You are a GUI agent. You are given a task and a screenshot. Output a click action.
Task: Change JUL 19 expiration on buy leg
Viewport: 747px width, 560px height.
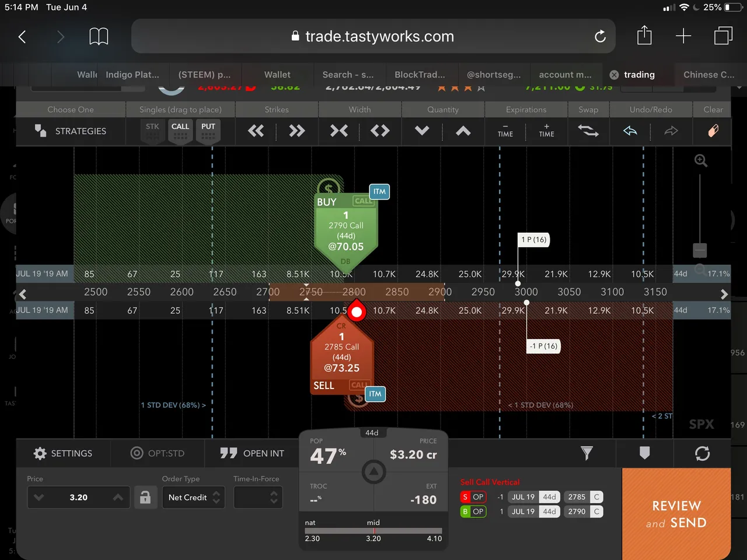tap(523, 512)
